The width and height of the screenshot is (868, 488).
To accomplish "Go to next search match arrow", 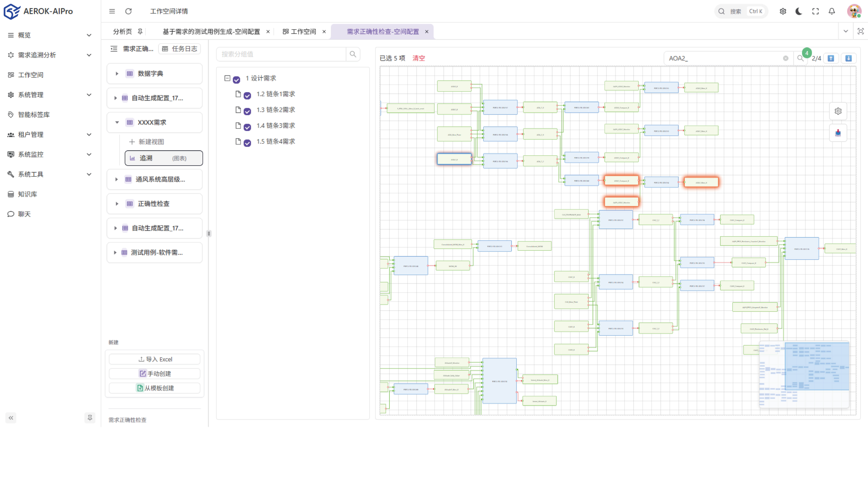I will [848, 58].
